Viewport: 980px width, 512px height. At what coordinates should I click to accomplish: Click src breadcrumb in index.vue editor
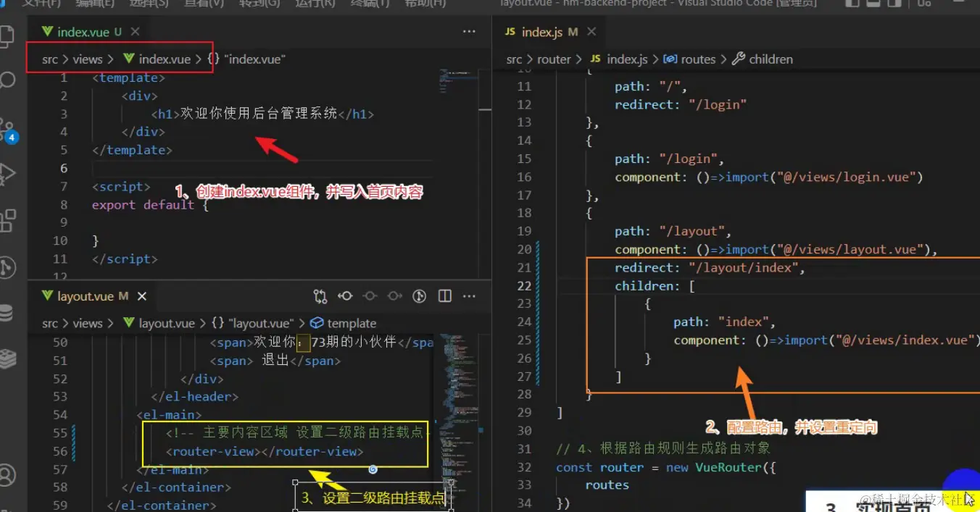50,59
